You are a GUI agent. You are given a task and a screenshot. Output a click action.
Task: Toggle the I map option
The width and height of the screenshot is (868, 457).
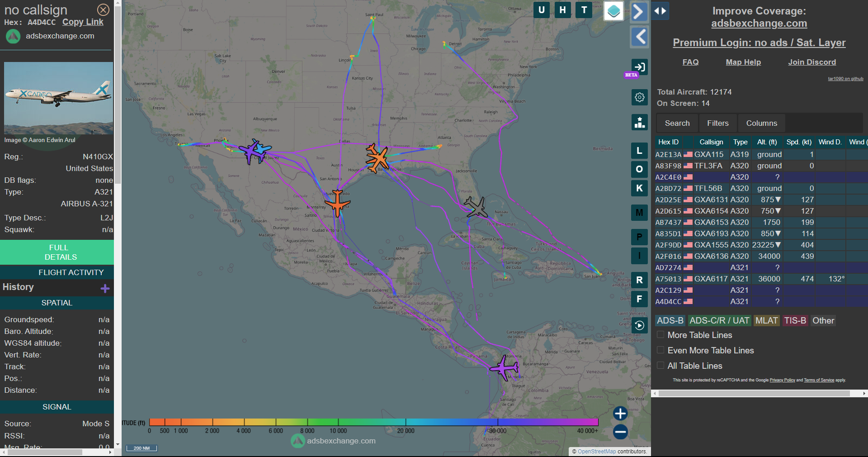coord(639,256)
